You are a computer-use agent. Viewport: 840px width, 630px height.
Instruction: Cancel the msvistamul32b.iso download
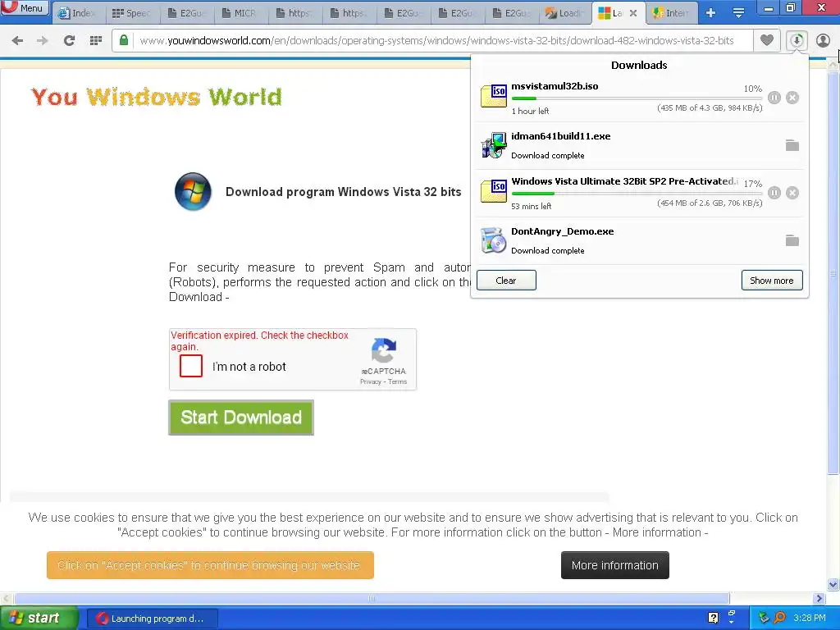click(792, 98)
